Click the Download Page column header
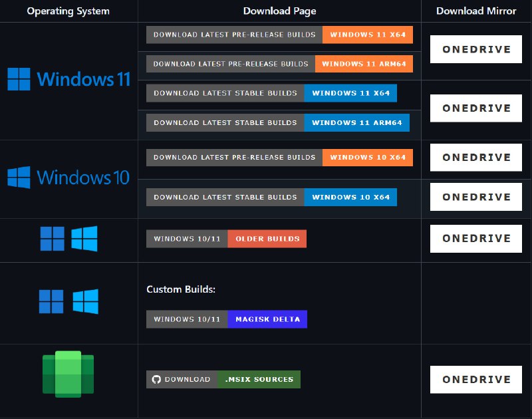Screen dimensions: 532x419 [x=279, y=11]
